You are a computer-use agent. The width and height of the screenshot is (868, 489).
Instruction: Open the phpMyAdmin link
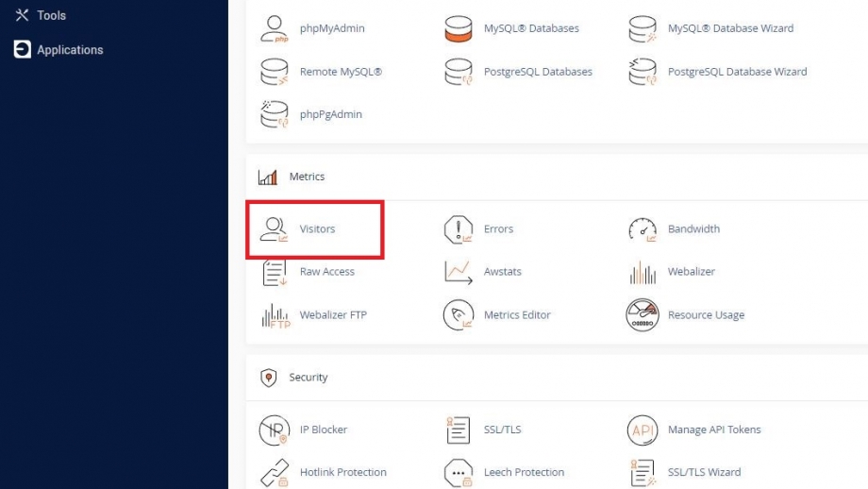(332, 28)
